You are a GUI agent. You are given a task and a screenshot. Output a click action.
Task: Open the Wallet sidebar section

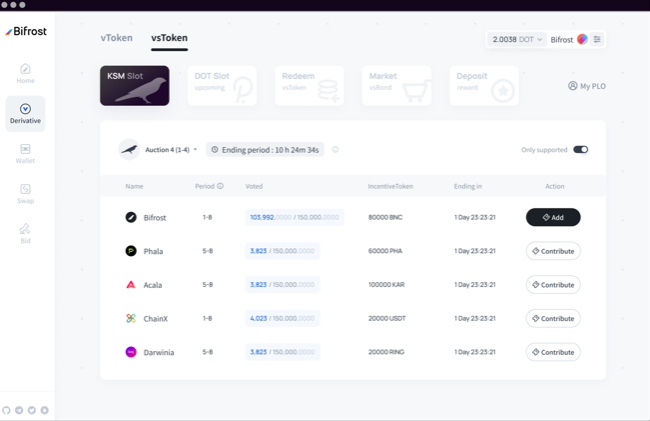[x=25, y=154]
